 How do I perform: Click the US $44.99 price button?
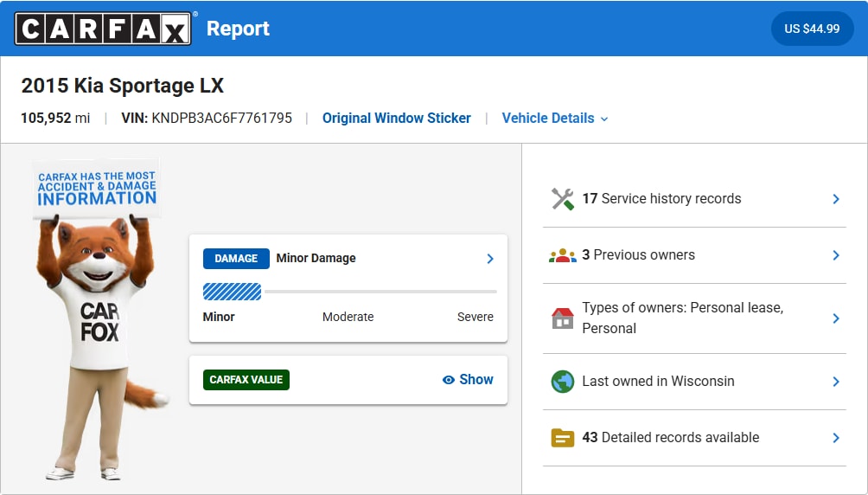[812, 29]
